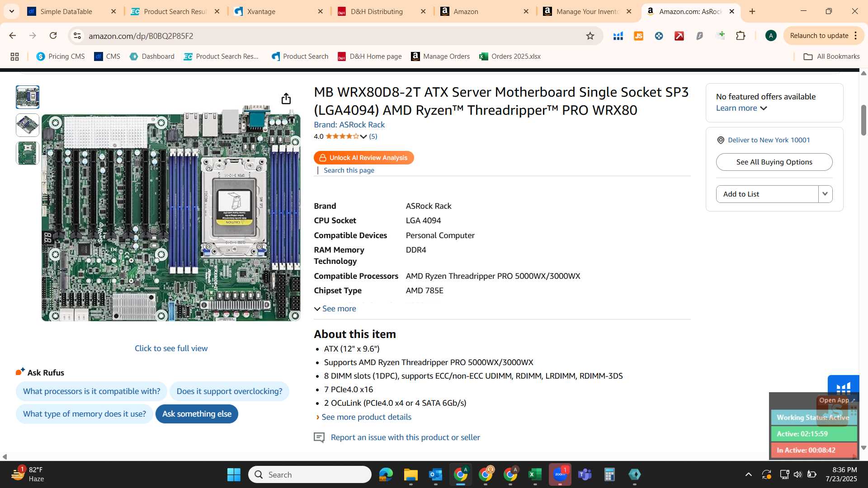Screen dimensions: 868x488
Task: Select the second angled motherboard thumbnail
Action: tap(28, 125)
